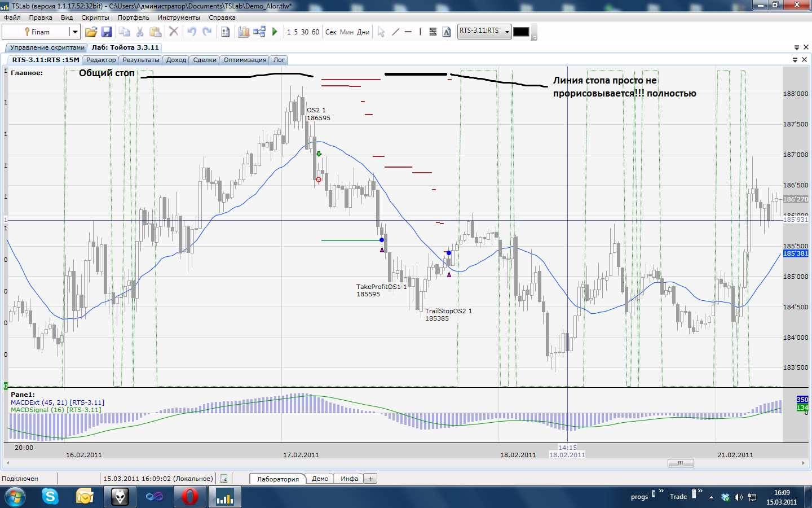Close the Лаб: Тойота 3.3.11 panel
The width and height of the screenshot is (812, 508).
pos(806,47)
